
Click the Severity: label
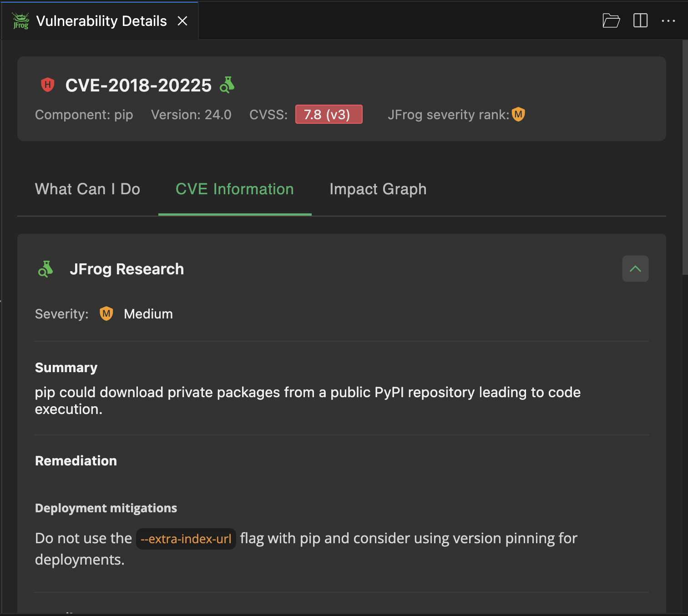coord(62,314)
